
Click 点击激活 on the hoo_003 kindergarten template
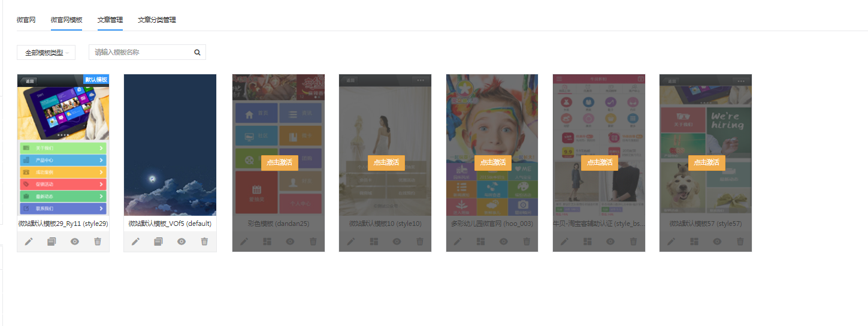493,162
